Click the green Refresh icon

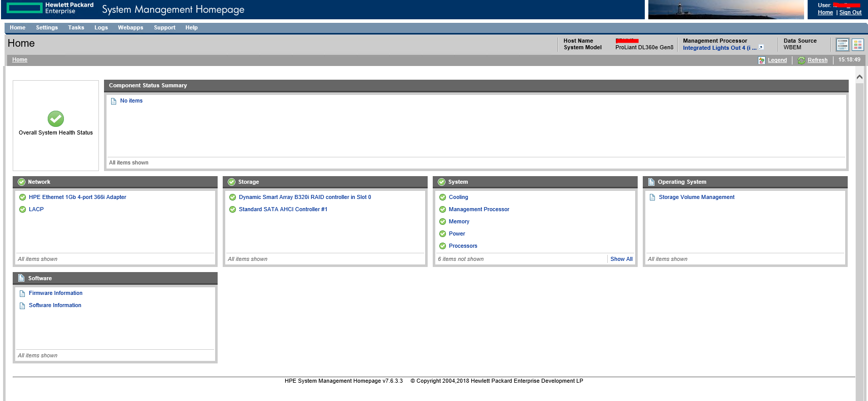click(x=802, y=60)
